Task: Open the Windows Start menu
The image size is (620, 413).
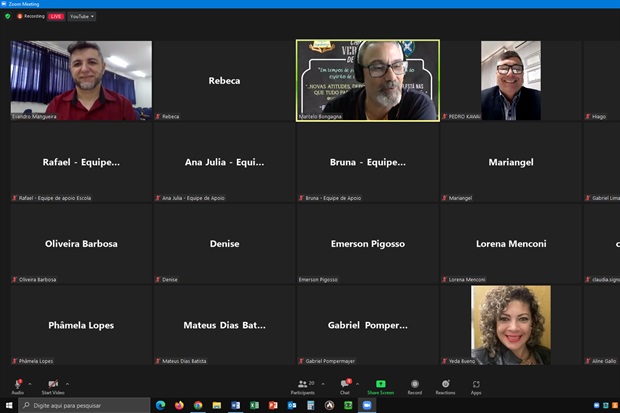Action: (x=9, y=405)
